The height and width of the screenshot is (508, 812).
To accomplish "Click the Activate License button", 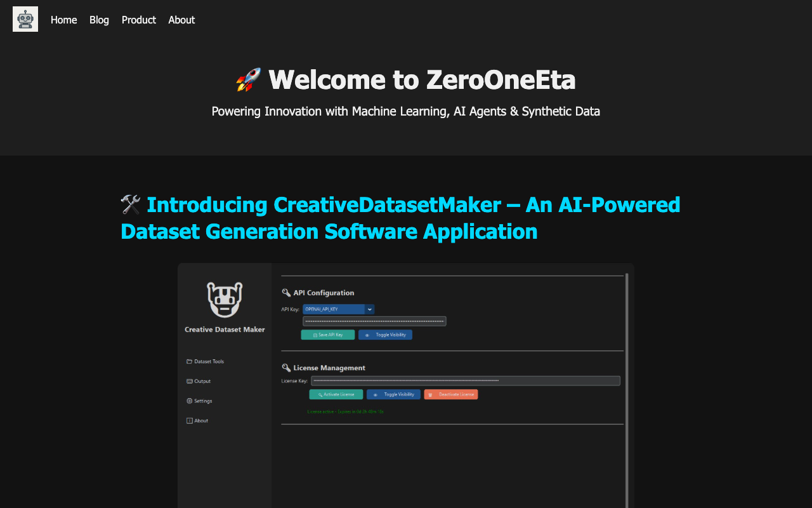I will 336,394.
